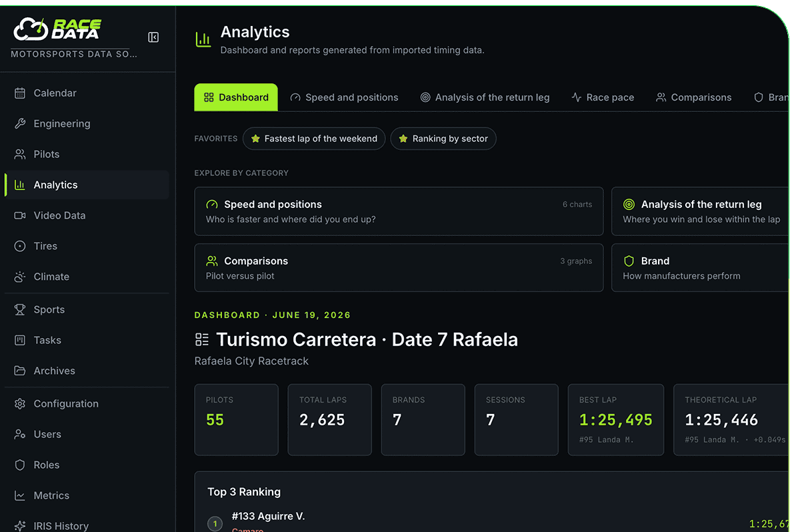Click the Roles shield icon
This screenshot has width=796, height=532.
(x=20, y=465)
